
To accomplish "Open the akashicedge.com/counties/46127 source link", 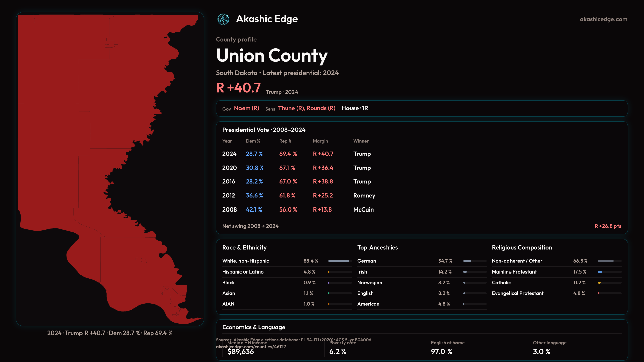I will [251, 347].
